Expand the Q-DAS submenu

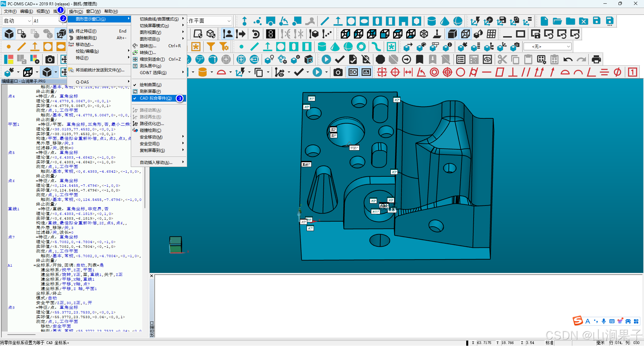click(99, 82)
